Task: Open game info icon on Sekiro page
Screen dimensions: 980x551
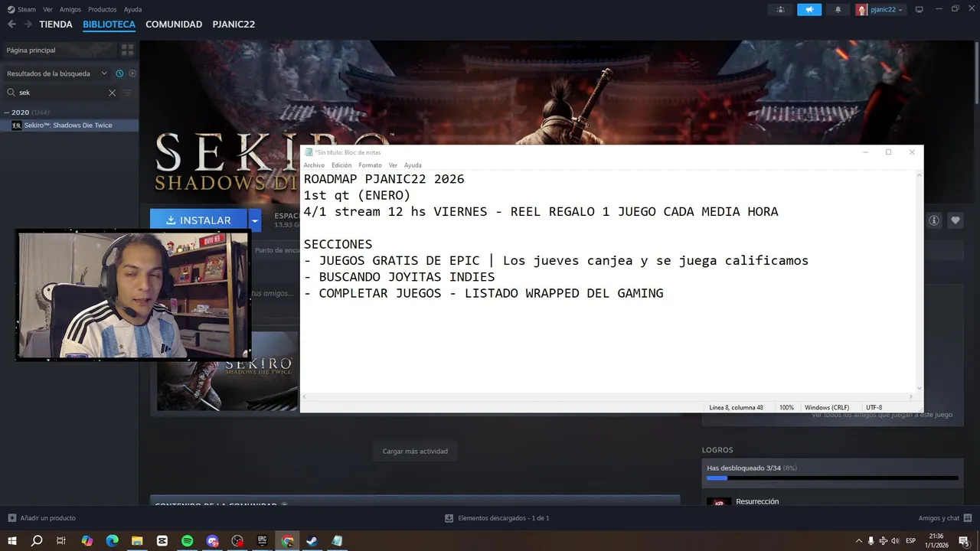Action: point(934,220)
